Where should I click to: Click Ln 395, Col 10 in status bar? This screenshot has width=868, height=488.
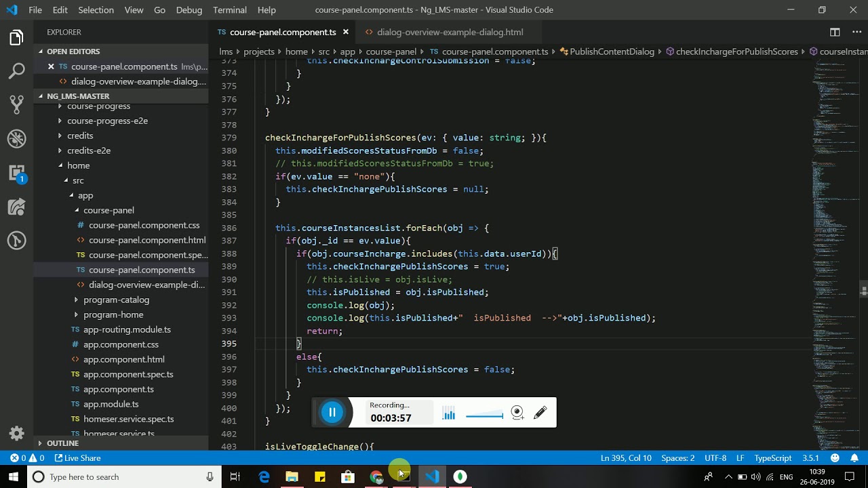tap(626, 458)
